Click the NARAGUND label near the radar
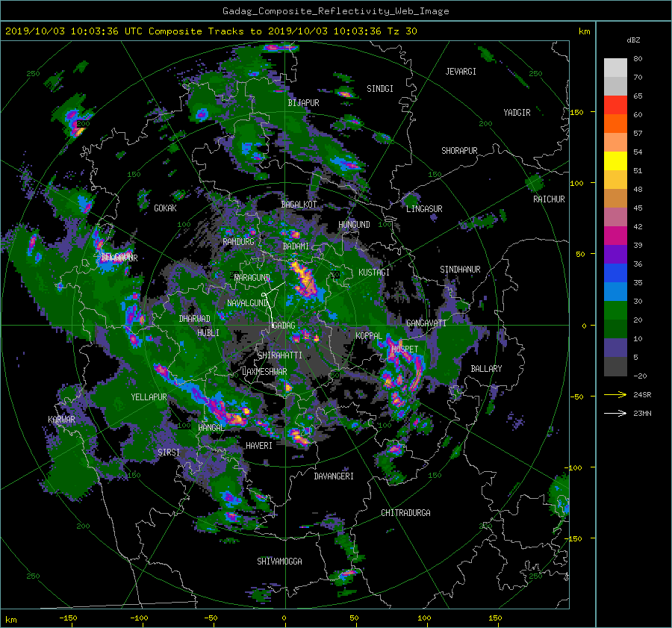 point(252,278)
